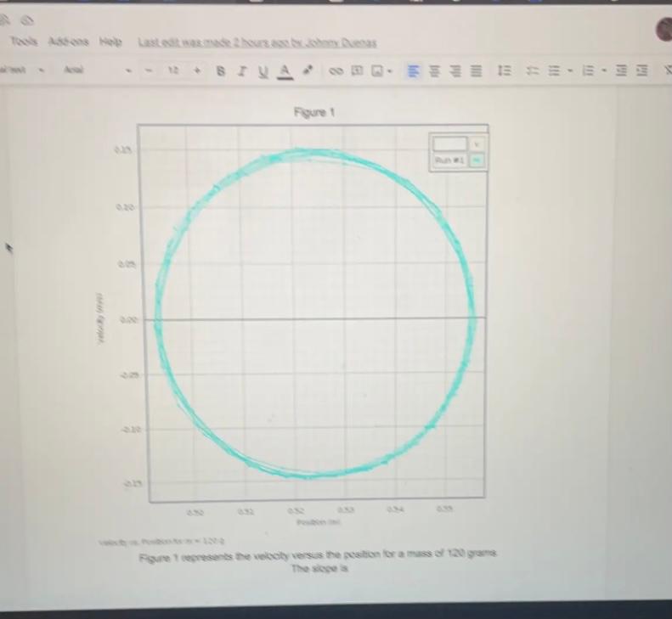Open the highlight color tool
This screenshot has height=619, width=672.
point(308,70)
